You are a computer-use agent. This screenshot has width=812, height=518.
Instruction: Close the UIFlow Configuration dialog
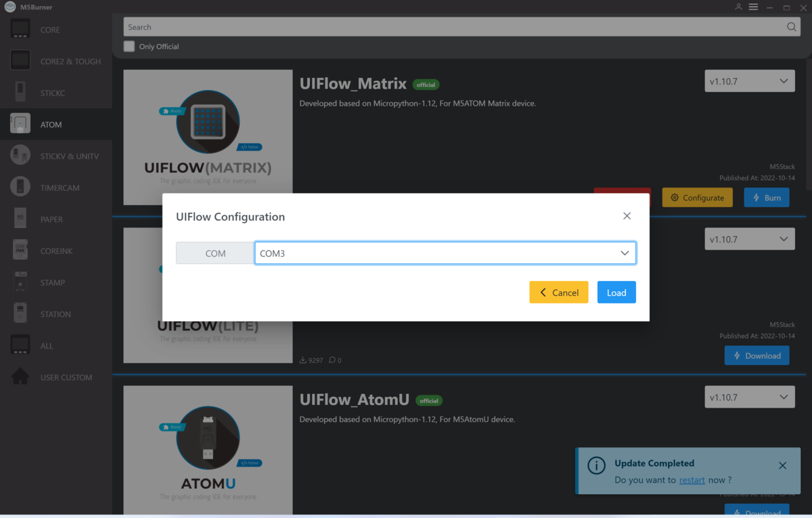click(x=627, y=216)
